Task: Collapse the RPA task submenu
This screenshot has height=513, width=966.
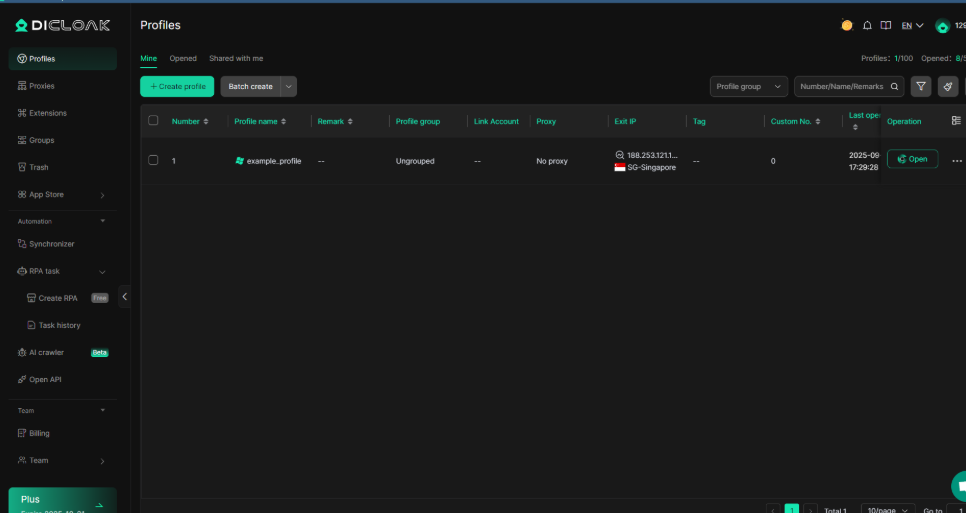Action: coord(102,272)
